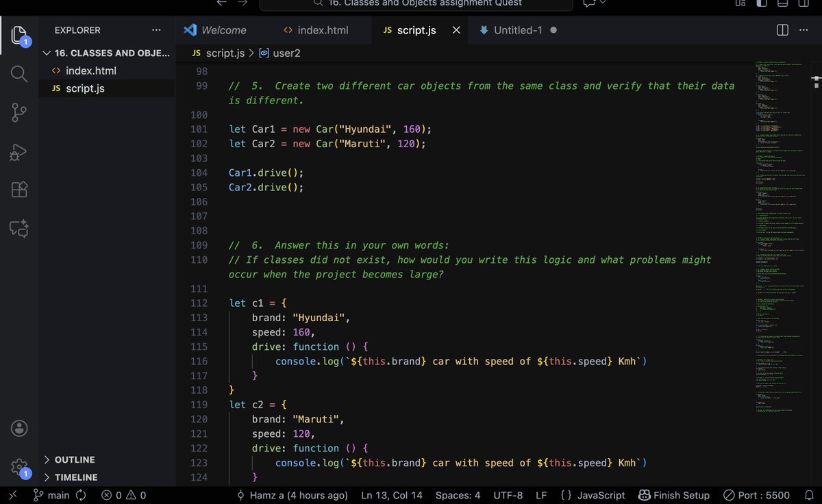Click the script.js breadcrumb file icon
The width and height of the screenshot is (822, 504).
point(197,53)
